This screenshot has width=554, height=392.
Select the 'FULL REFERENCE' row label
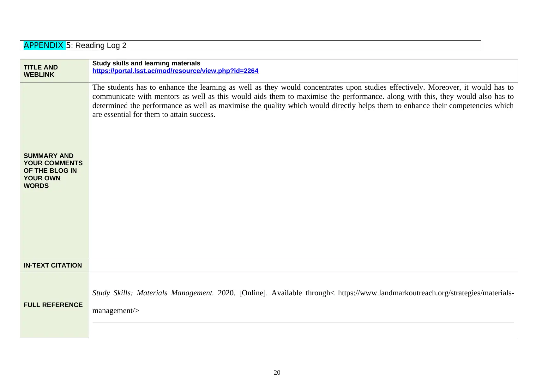coord(53,305)
